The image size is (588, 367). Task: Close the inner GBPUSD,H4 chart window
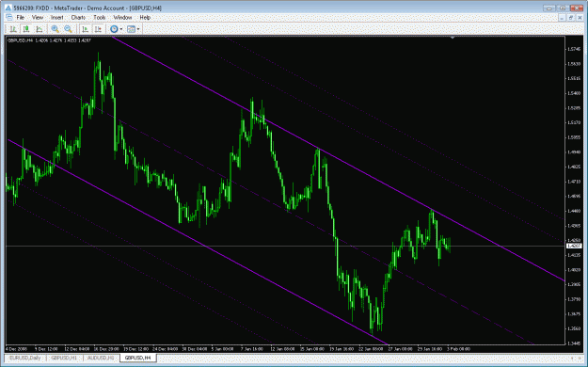(580, 17)
